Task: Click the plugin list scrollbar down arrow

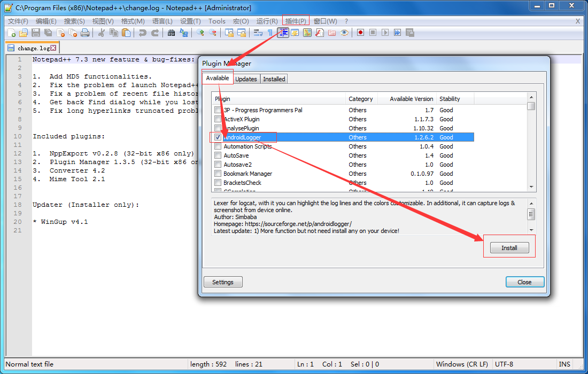Action: point(531,187)
